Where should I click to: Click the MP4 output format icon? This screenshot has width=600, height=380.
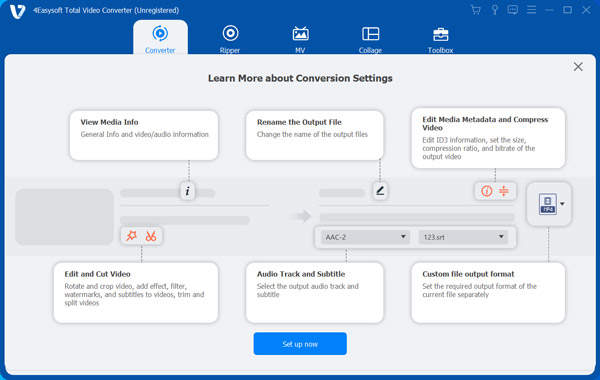(548, 204)
